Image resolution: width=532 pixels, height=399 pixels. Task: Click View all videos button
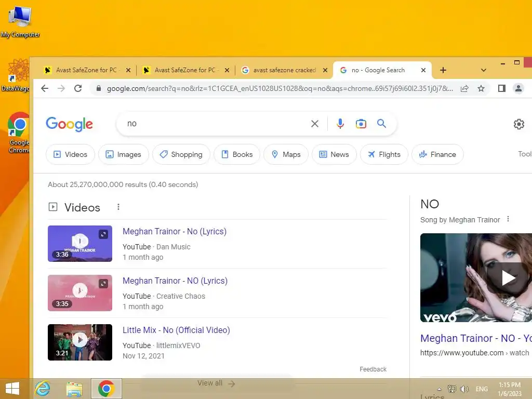click(x=216, y=383)
